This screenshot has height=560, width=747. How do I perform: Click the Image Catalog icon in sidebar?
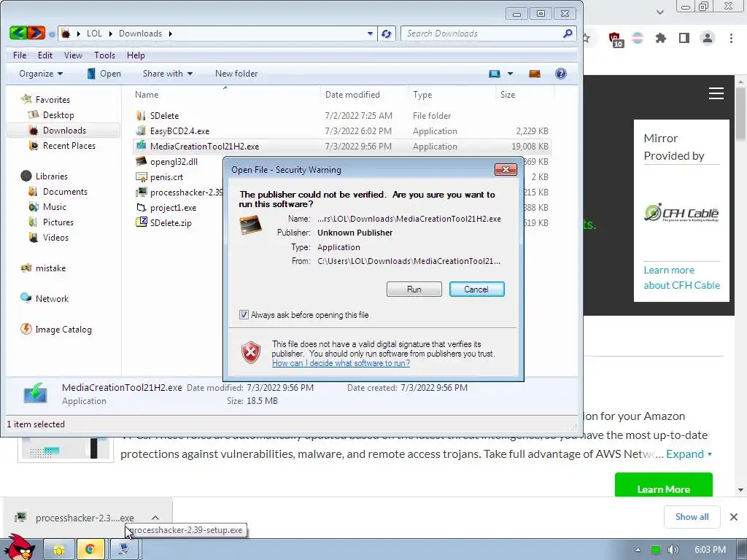click(x=26, y=329)
